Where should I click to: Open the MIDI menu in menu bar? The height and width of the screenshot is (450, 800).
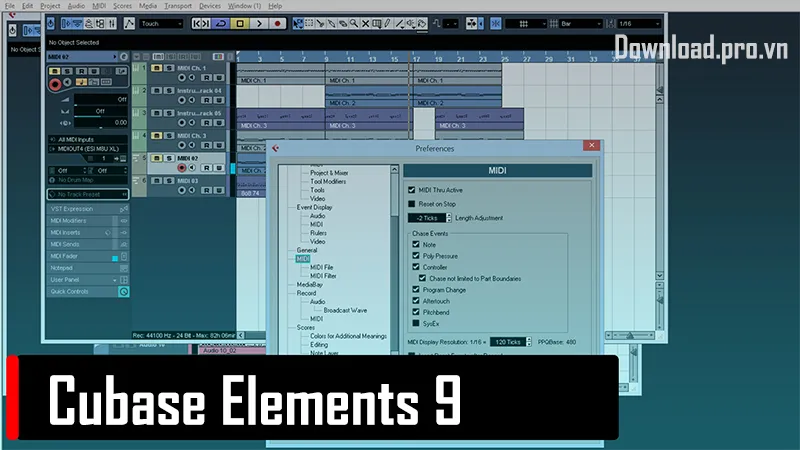[99, 6]
